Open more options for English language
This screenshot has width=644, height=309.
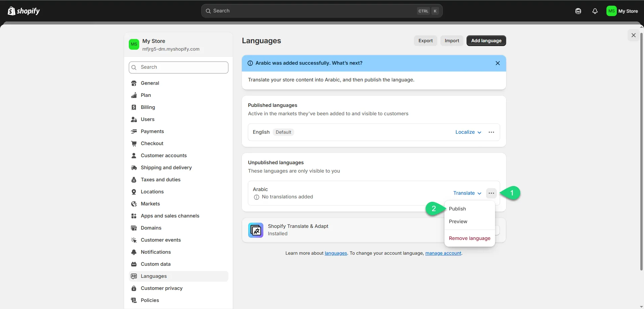pos(491,132)
